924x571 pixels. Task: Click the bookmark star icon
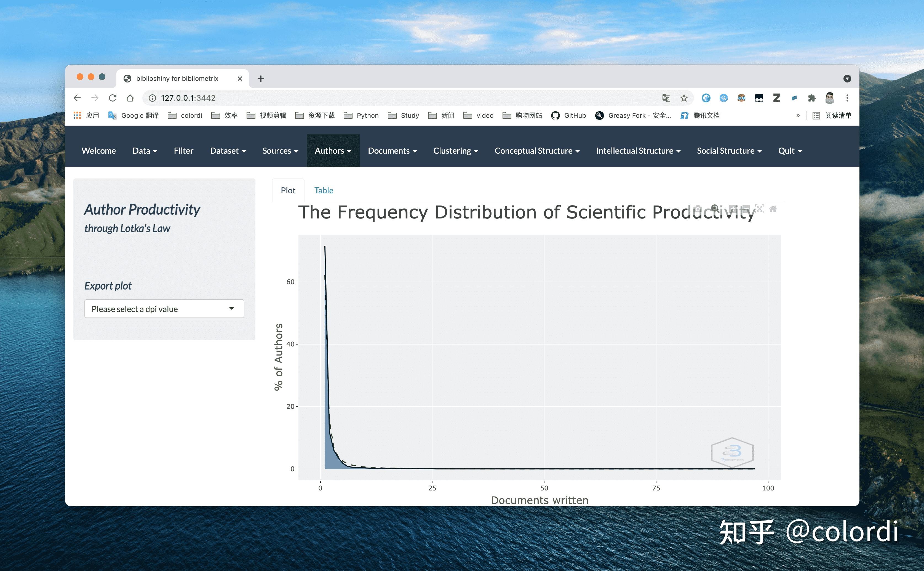click(684, 98)
